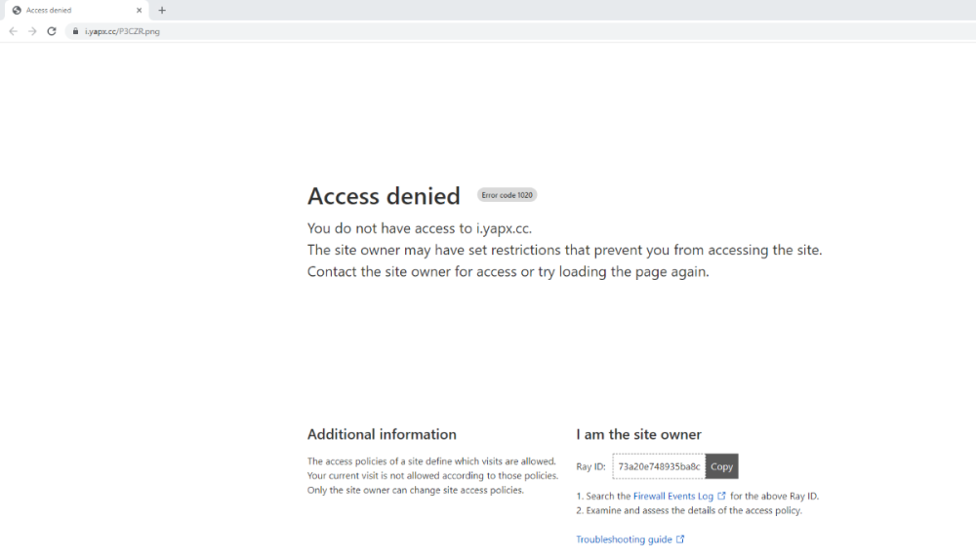The height and width of the screenshot is (560, 976).
Task: Click the 'You do not have access' text
Action: tap(419, 228)
